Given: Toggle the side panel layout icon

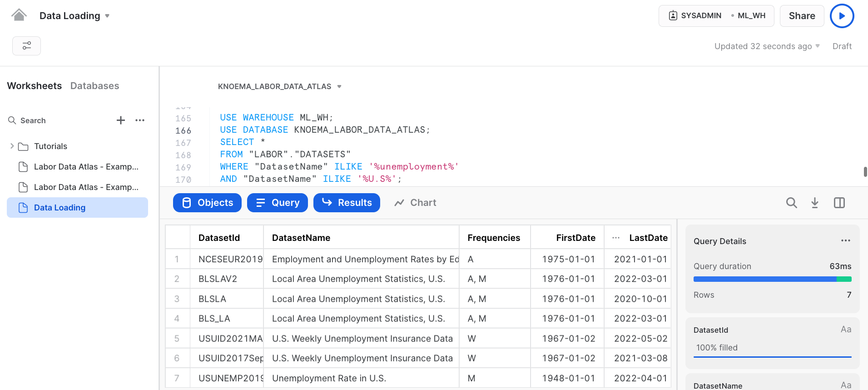Looking at the screenshot, I should pyautogui.click(x=839, y=203).
